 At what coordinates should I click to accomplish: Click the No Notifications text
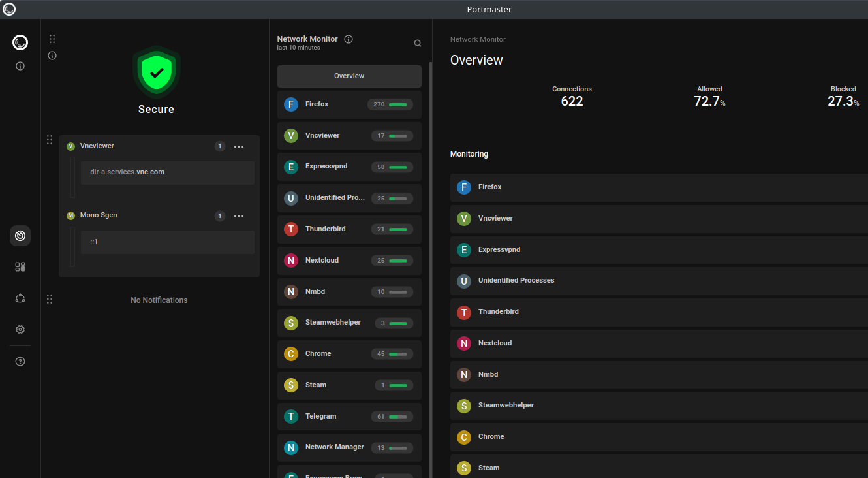(x=159, y=300)
